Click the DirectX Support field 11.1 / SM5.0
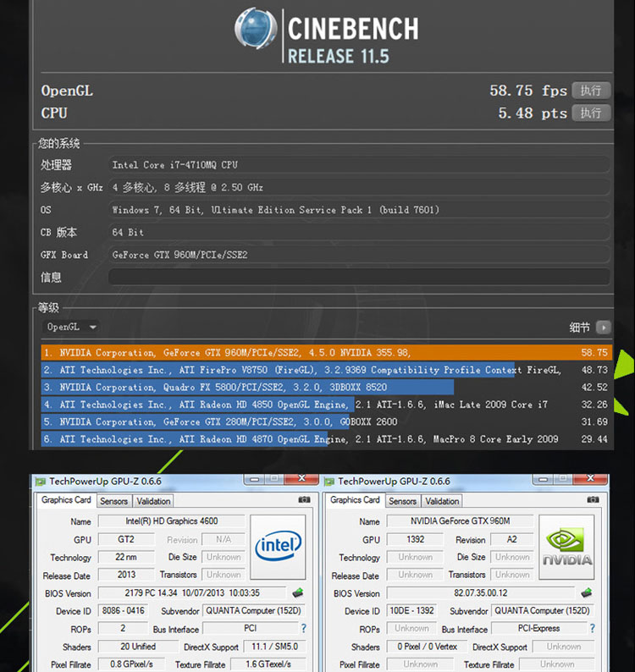This screenshot has width=635, height=672. [x=275, y=647]
